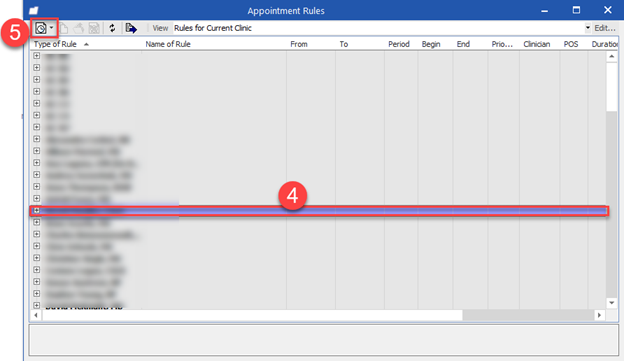Expand the highlighted blue rule row

click(x=37, y=210)
